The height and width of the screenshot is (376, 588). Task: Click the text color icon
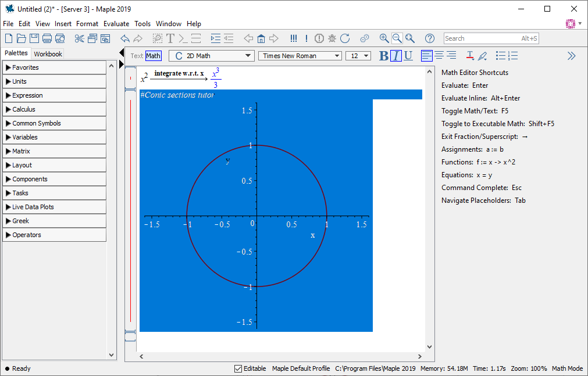tap(470, 56)
